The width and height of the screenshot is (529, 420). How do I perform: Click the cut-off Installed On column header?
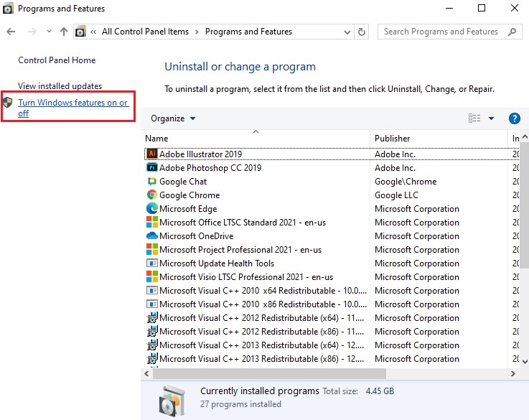click(515, 139)
